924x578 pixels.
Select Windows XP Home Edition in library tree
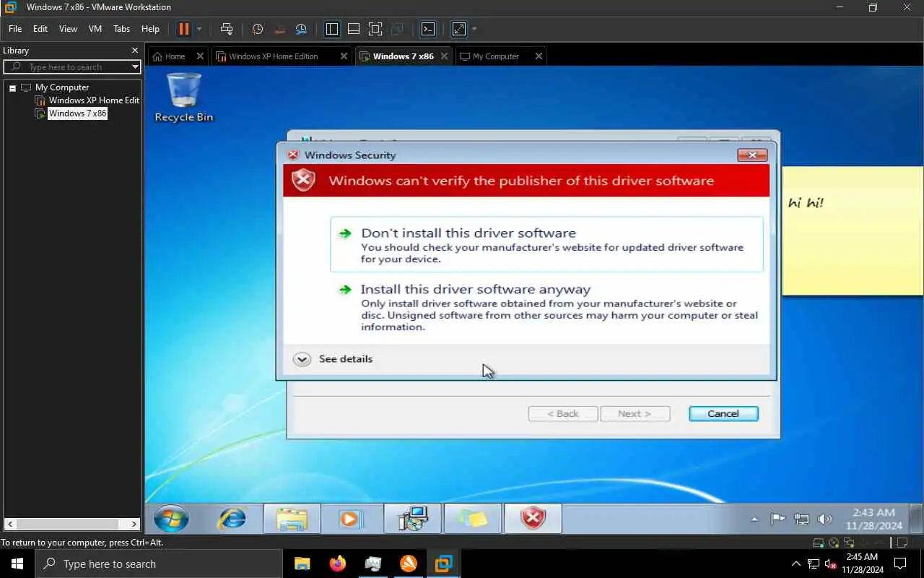click(94, 100)
